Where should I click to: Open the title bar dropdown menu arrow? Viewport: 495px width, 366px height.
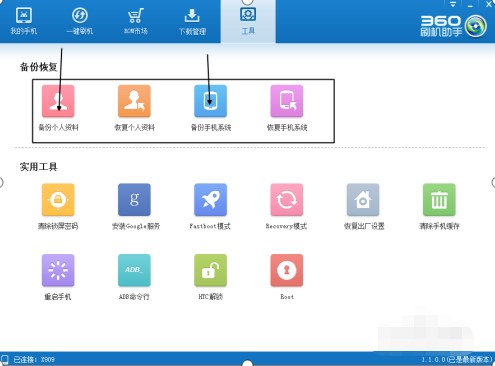pos(453,4)
